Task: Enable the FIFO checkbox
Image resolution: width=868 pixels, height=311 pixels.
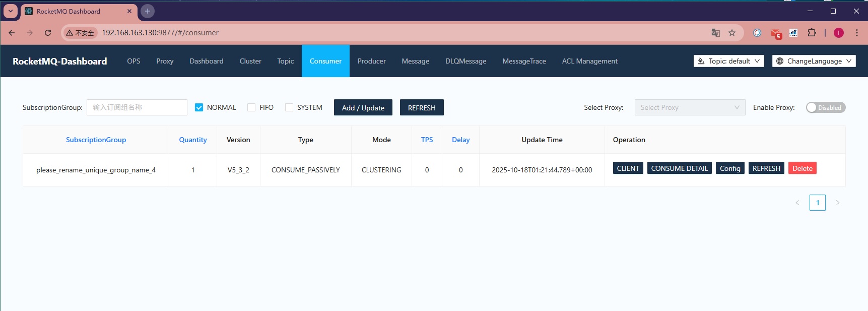Action: 251,107
